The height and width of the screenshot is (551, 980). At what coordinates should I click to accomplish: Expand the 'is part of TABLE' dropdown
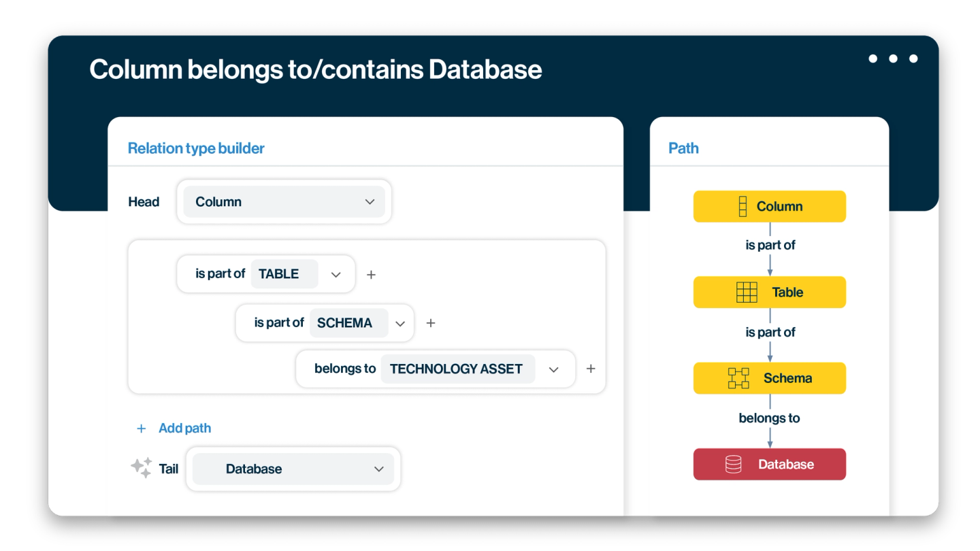[x=336, y=274]
